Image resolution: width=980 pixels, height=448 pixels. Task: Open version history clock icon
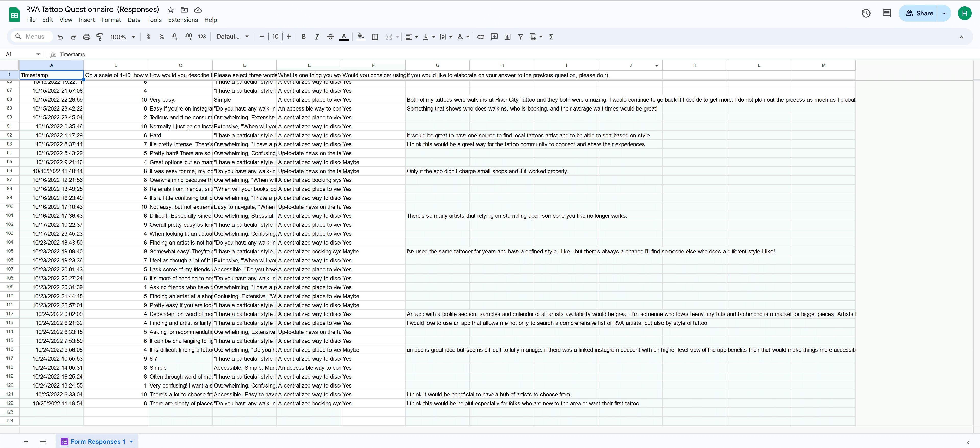point(866,13)
